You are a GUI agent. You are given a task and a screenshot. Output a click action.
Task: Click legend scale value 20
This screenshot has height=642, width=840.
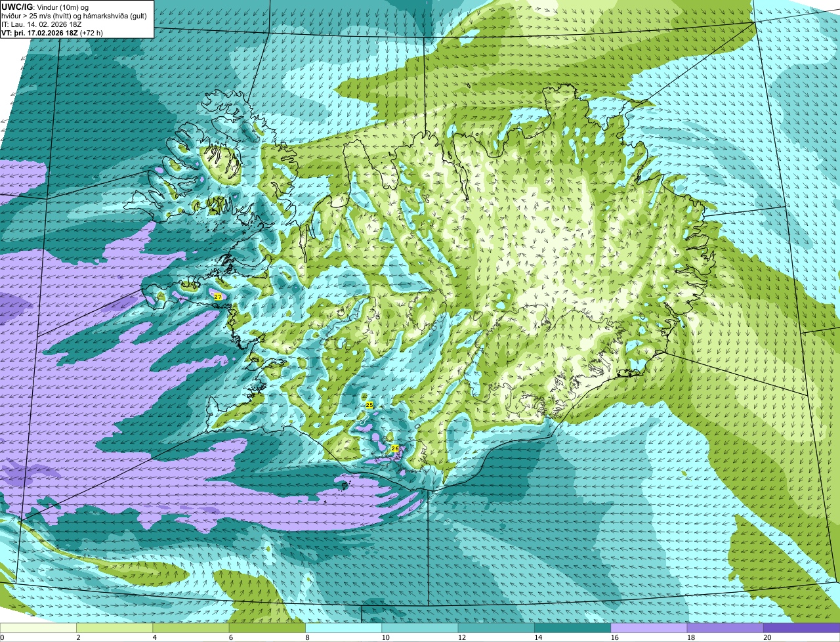[x=767, y=637]
